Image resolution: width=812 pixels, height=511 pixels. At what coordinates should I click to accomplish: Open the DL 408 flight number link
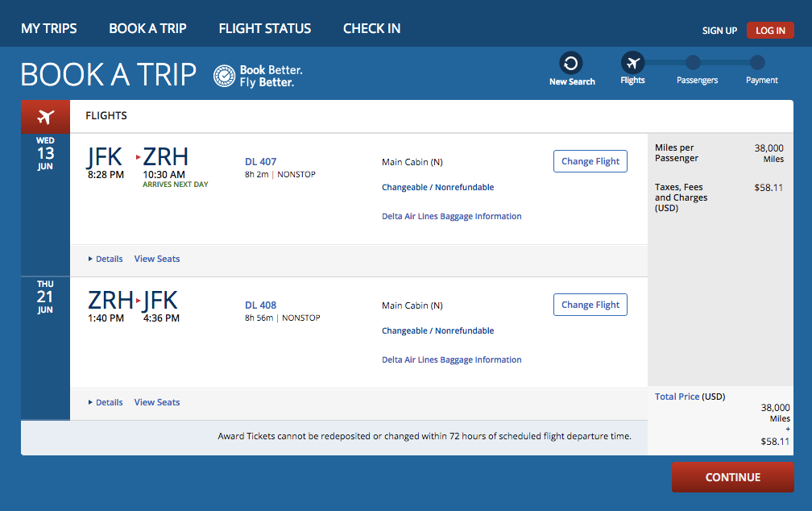point(260,305)
